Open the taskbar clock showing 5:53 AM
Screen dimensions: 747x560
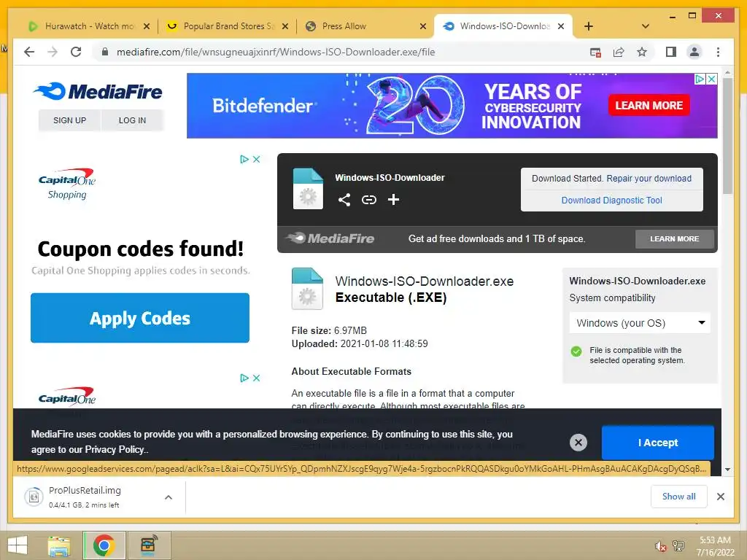point(715,546)
